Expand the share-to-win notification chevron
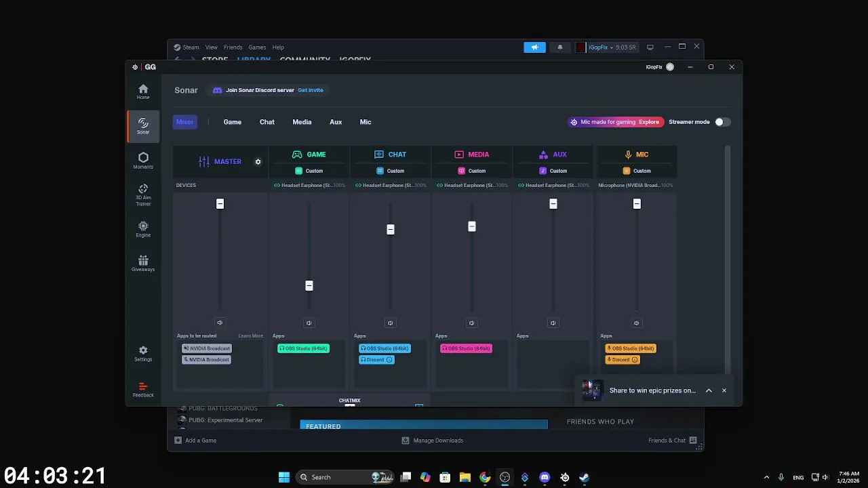This screenshot has width=868, height=488. [709, 390]
